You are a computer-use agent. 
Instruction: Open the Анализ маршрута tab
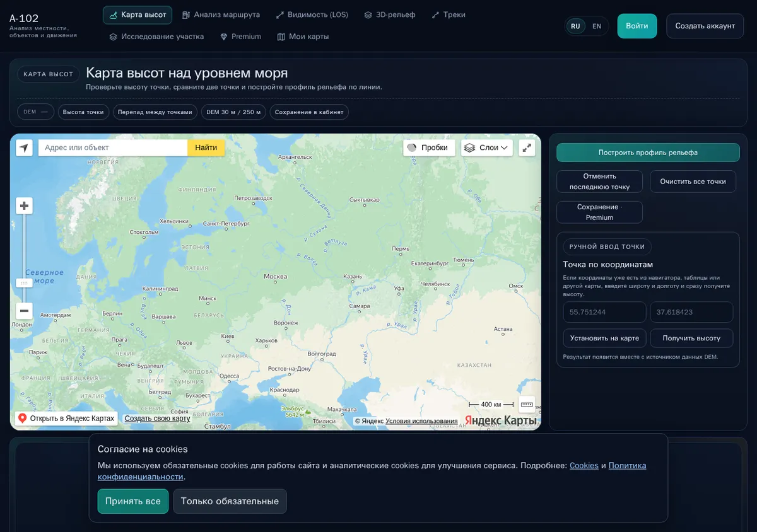pyautogui.click(x=221, y=14)
